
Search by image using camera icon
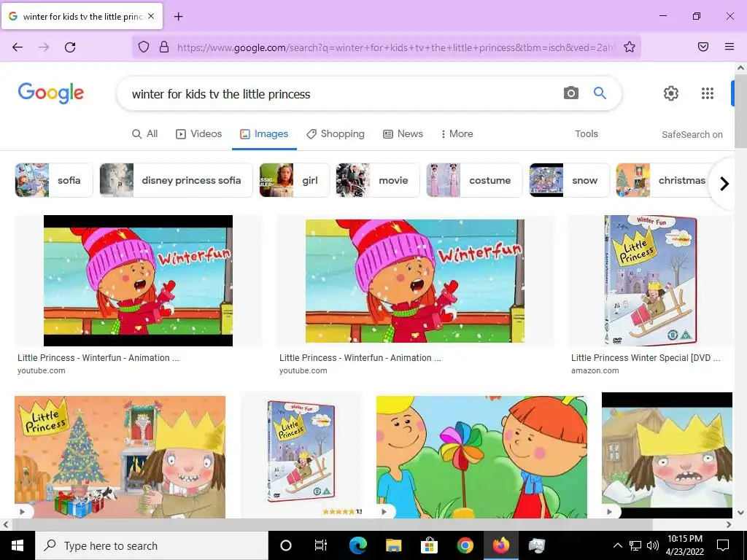pyautogui.click(x=570, y=93)
